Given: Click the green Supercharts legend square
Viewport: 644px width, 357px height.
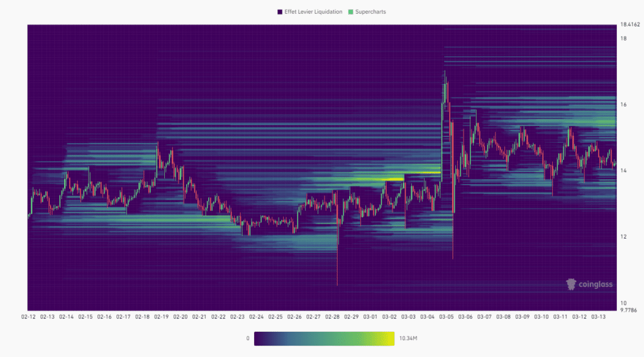Looking at the screenshot, I should pos(350,11).
